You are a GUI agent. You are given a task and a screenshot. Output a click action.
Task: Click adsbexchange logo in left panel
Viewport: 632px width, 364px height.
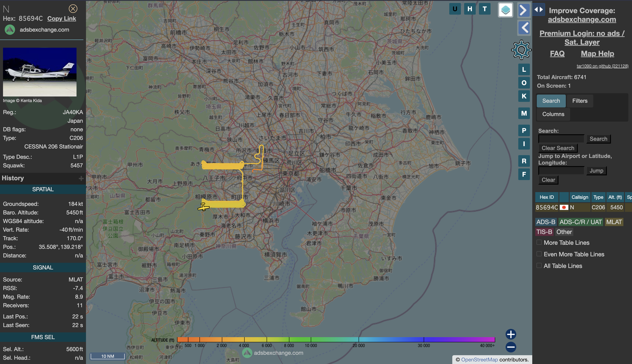coord(10,30)
